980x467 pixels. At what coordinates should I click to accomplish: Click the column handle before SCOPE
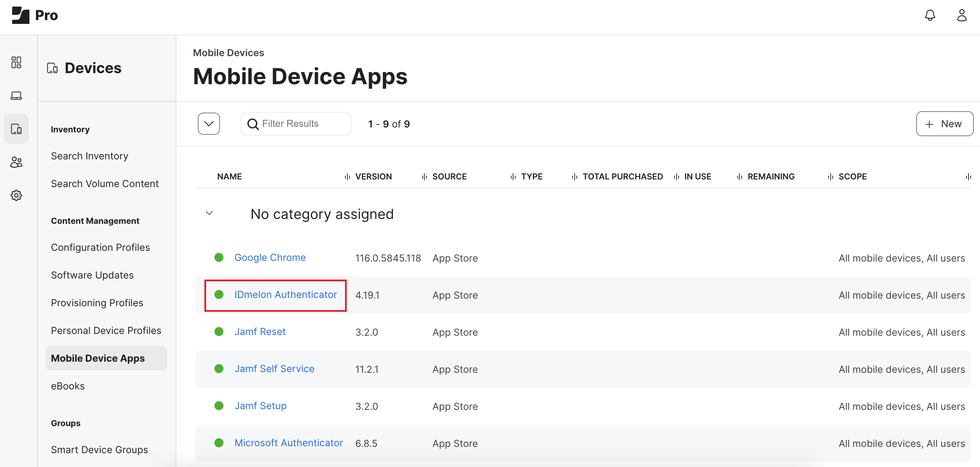click(x=830, y=177)
